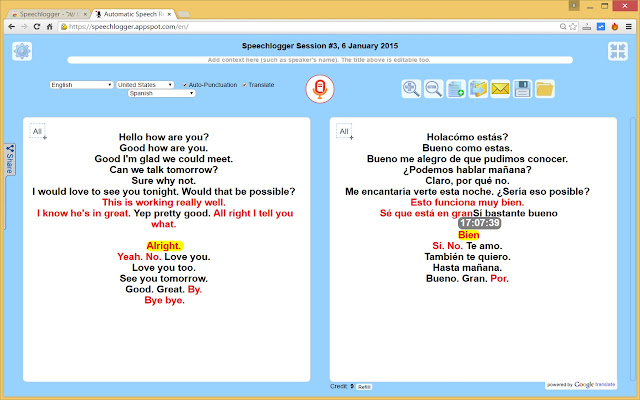Email the transcript via envelope icon
The image size is (640, 400).
[x=500, y=89]
